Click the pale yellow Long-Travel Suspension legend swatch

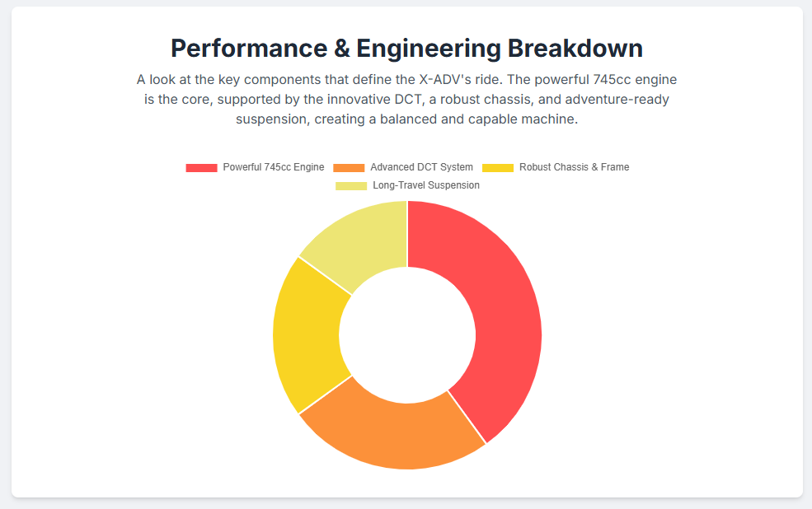coord(351,185)
